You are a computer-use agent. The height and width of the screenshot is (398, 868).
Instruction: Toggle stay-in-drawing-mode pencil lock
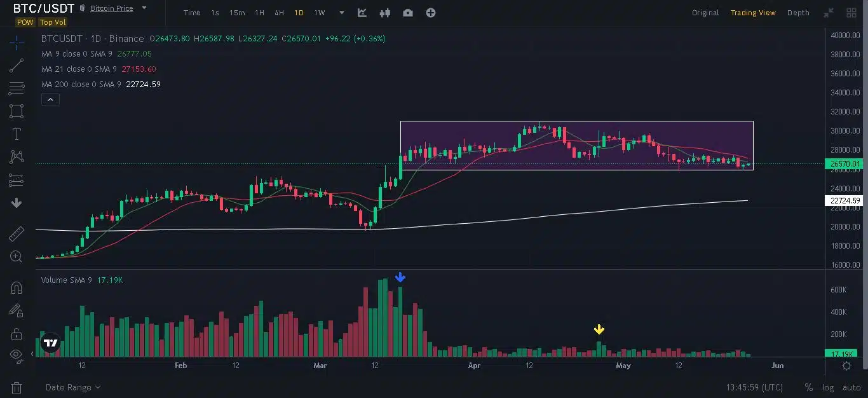[17, 311]
